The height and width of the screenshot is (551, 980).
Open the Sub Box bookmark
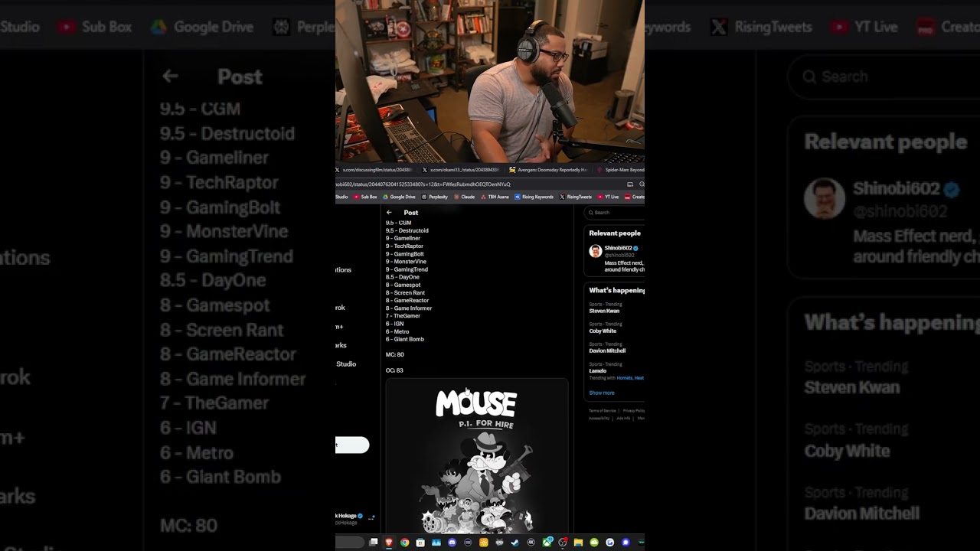(365, 197)
